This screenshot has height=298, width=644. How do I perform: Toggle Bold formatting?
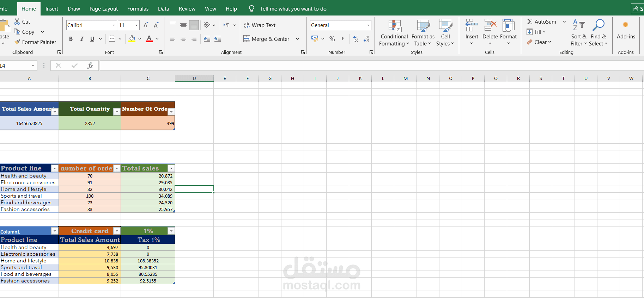click(71, 39)
